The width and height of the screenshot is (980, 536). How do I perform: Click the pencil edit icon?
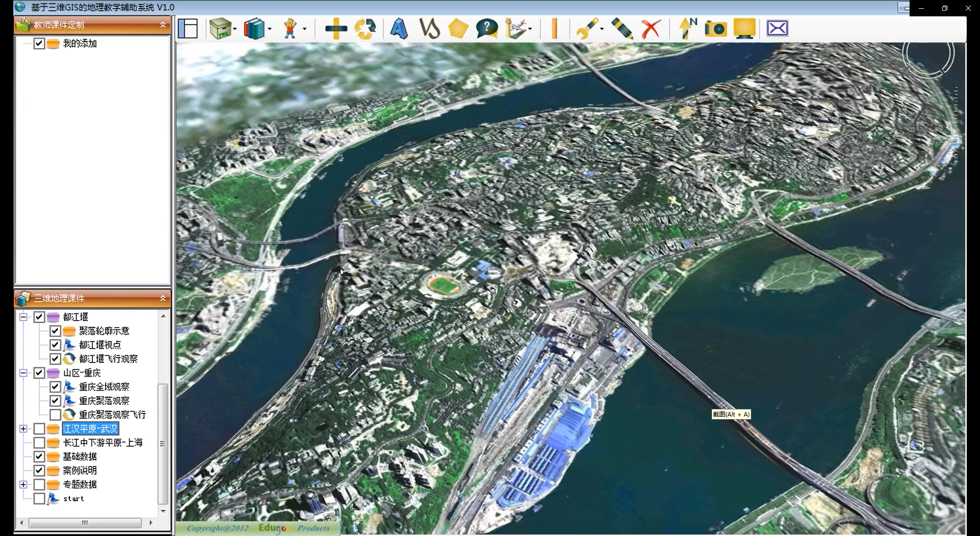click(622, 29)
